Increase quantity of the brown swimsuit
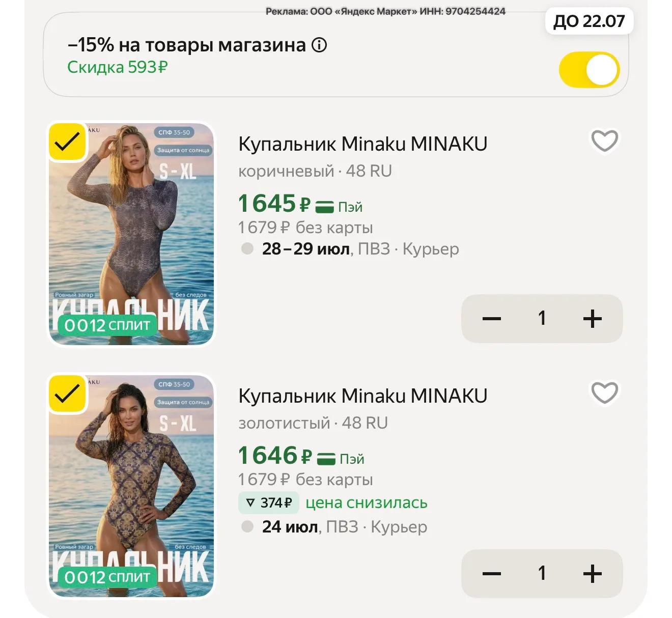 pyautogui.click(x=593, y=319)
